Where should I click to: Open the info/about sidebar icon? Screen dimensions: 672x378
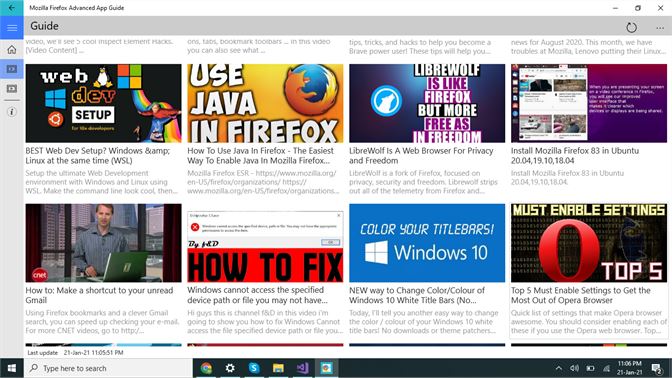(12, 112)
